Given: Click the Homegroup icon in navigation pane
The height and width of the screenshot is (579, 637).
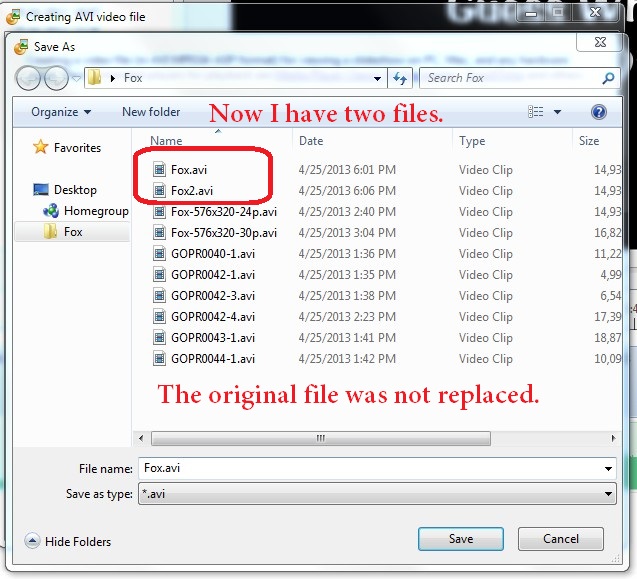Looking at the screenshot, I should coord(51,210).
